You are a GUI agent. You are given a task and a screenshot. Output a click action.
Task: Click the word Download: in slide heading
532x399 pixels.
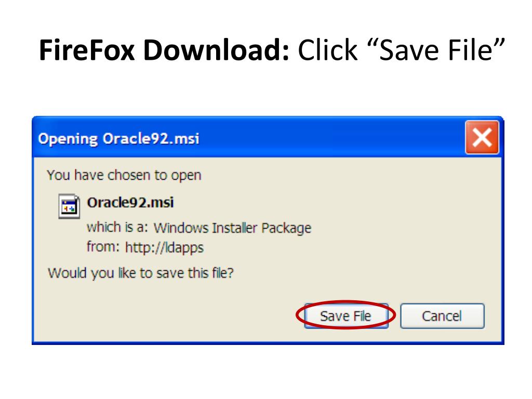pos(216,50)
